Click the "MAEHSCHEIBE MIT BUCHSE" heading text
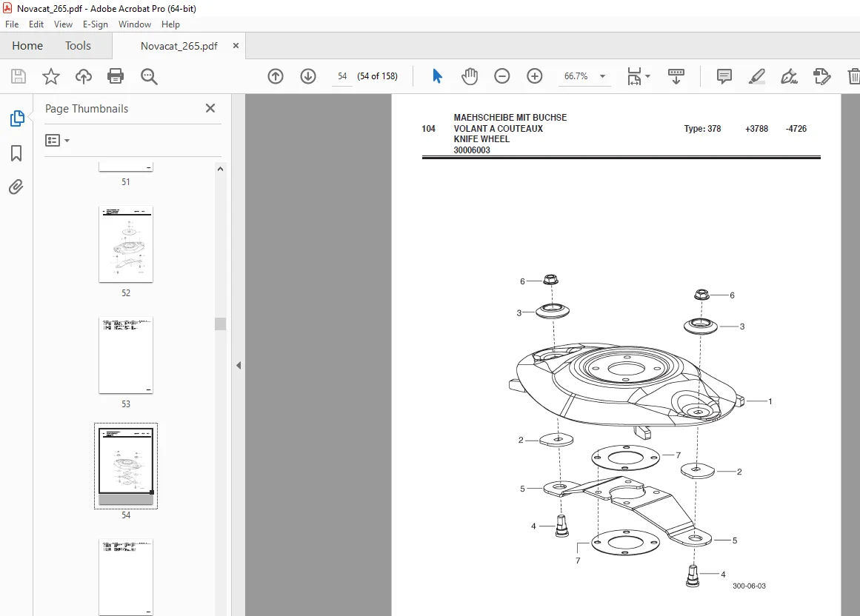The width and height of the screenshot is (860, 616). pos(510,118)
